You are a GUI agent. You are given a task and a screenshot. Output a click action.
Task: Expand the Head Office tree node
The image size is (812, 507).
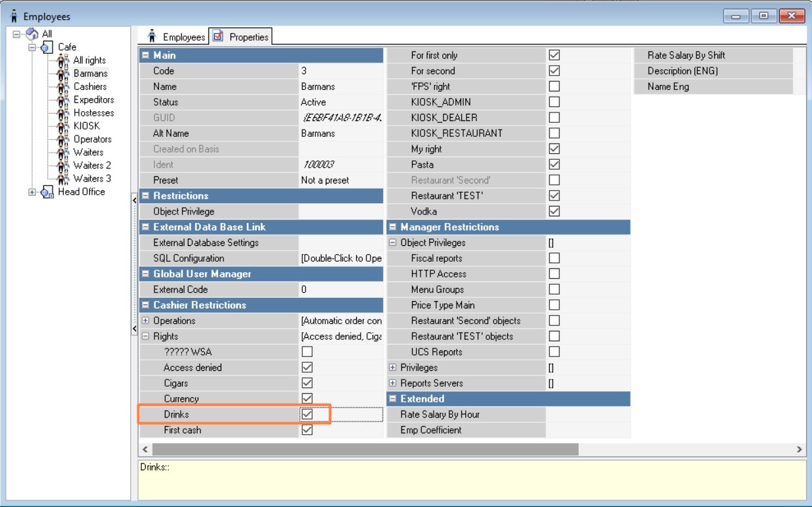[32, 192]
